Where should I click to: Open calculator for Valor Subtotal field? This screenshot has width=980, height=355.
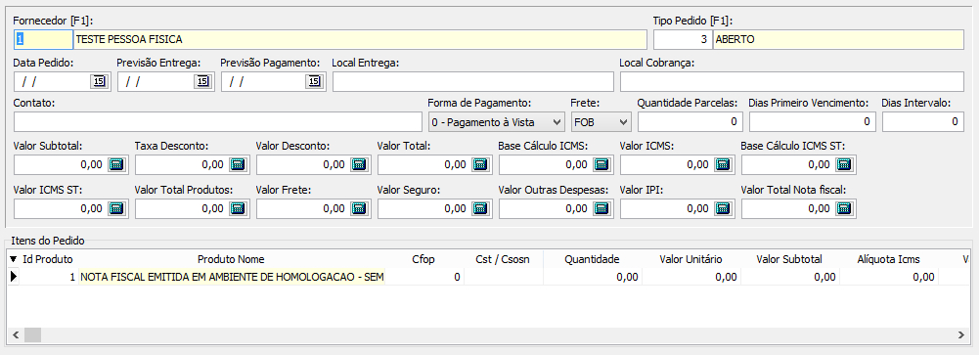[116, 164]
